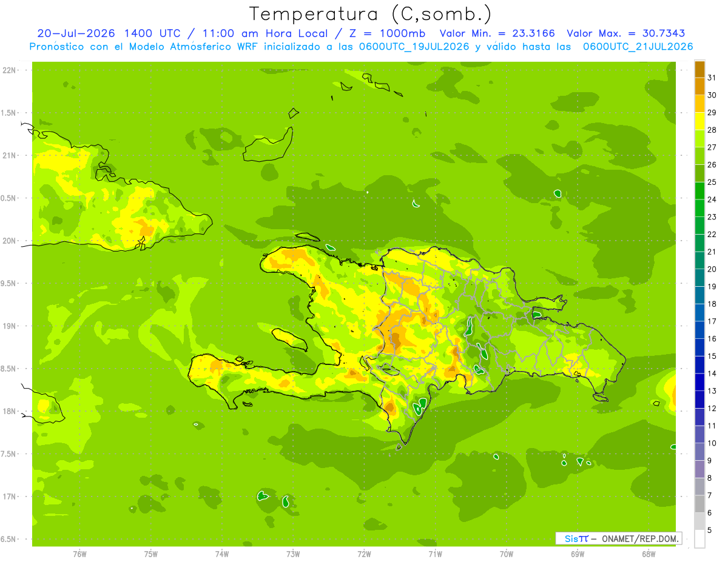Click the latitude axis label "18N"
This screenshot has width=728, height=562.
[10, 411]
